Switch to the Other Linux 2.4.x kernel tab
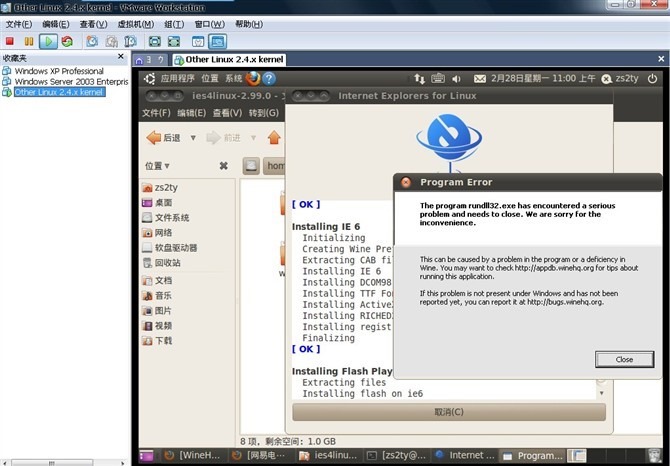670x466 pixels. (229, 60)
